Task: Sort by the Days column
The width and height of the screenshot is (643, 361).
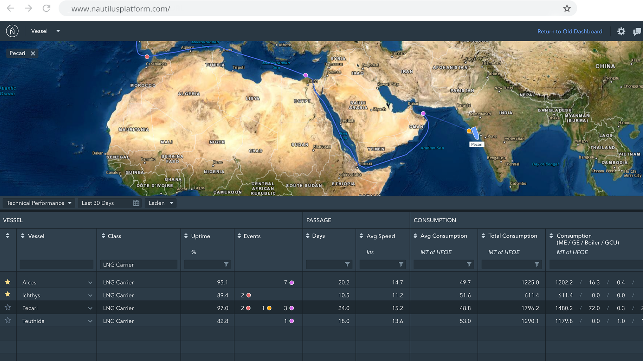Action: click(x=308, y=236)
